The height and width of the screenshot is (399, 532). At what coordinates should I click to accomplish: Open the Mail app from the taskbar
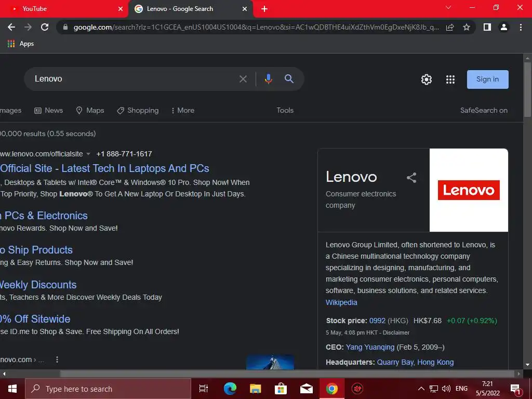tap(307, 389)
